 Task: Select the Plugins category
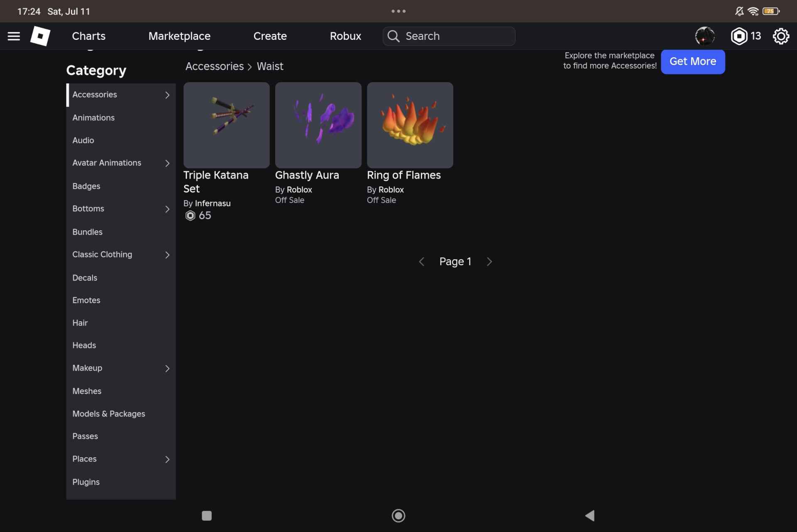[x=121, y=482]
